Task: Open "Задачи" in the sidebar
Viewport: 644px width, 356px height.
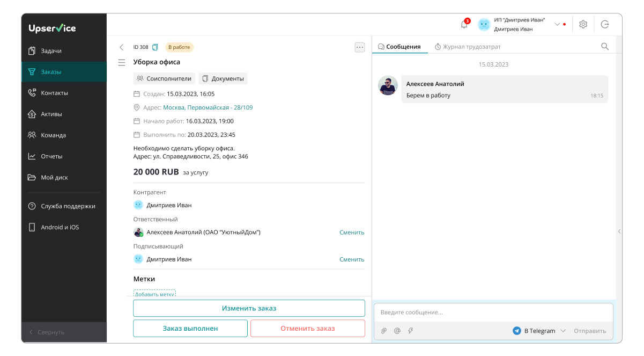Action: 51,51
